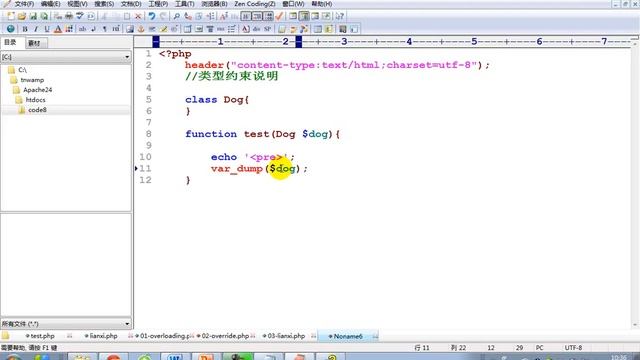Redo the last undone edit
The width and height of the screenshot is (640, 360).
[163, 16]
